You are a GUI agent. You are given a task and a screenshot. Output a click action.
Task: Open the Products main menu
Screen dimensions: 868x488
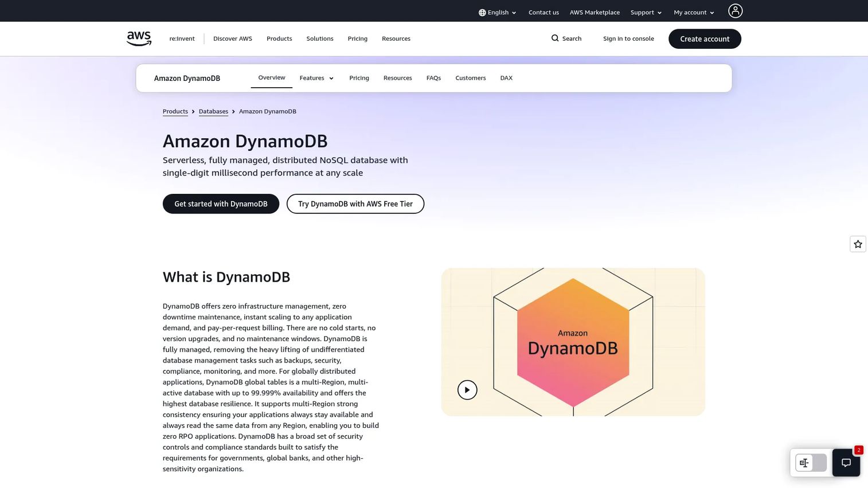[279, 38]
